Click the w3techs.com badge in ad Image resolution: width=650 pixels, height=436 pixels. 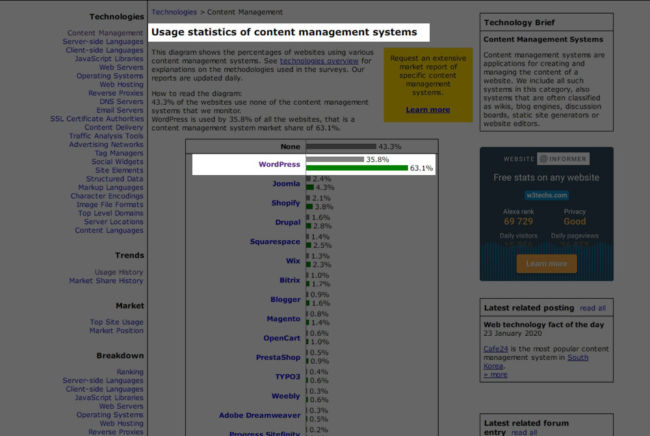coord(546,195)
